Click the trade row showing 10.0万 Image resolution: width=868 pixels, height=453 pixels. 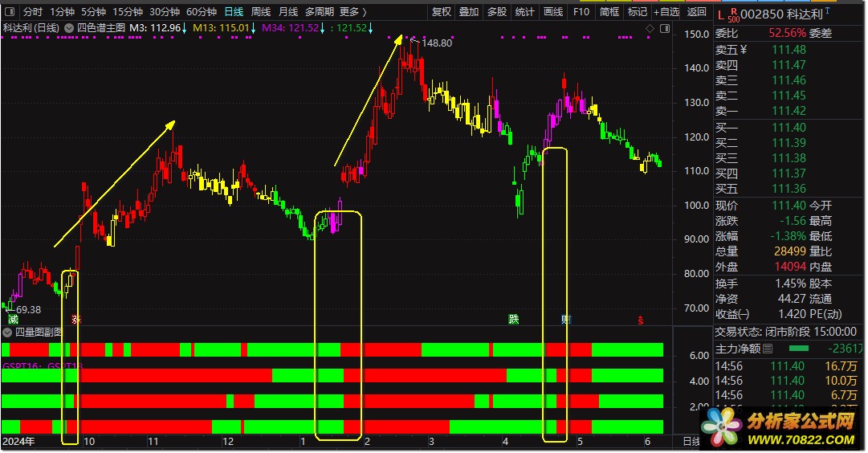tap(786, 381)
